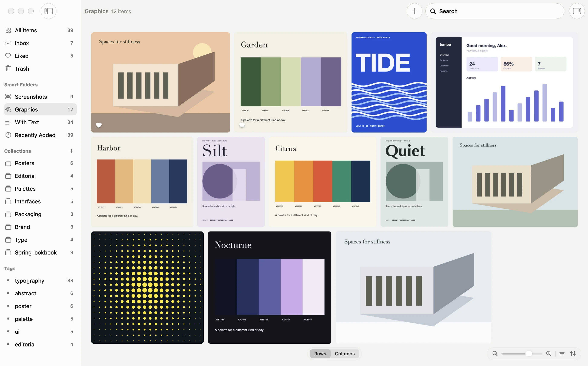
Task: Click the Posters collection icon
Action: tap(8, 163)
